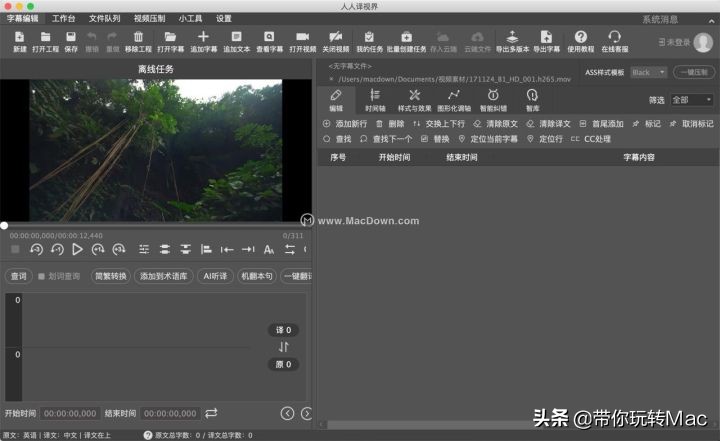The height and width of the screenshot is (441, 720).
Task: Toggle the 划词查询 checkbox
Action: [41, 277]
